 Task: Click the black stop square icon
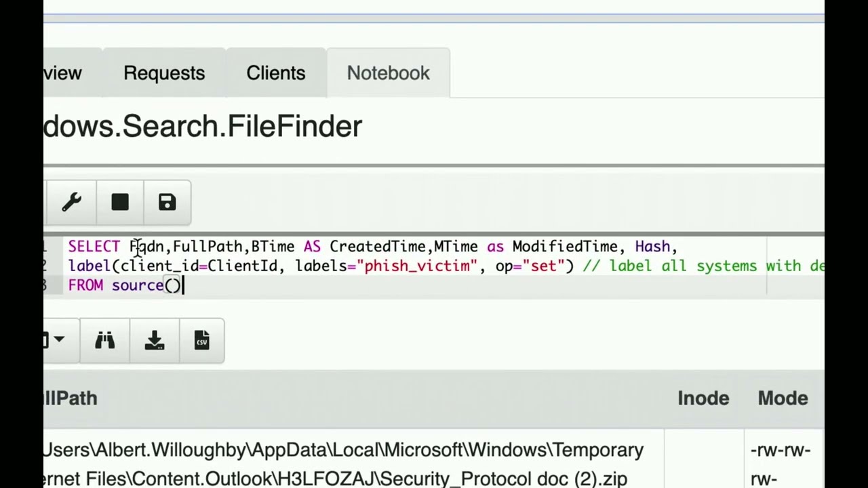pyautogui.click(x=120, y=203)
